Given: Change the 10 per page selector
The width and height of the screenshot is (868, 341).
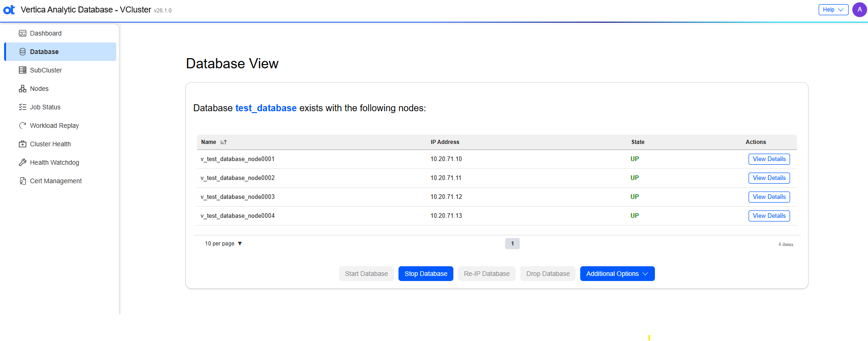Looking at the screenshot, I should (224, 244).
